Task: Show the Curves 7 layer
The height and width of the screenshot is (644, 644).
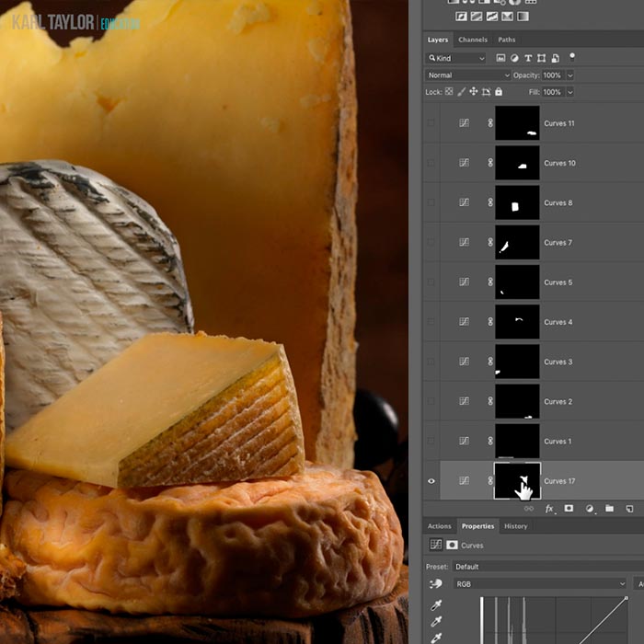Action: (431, 242)
